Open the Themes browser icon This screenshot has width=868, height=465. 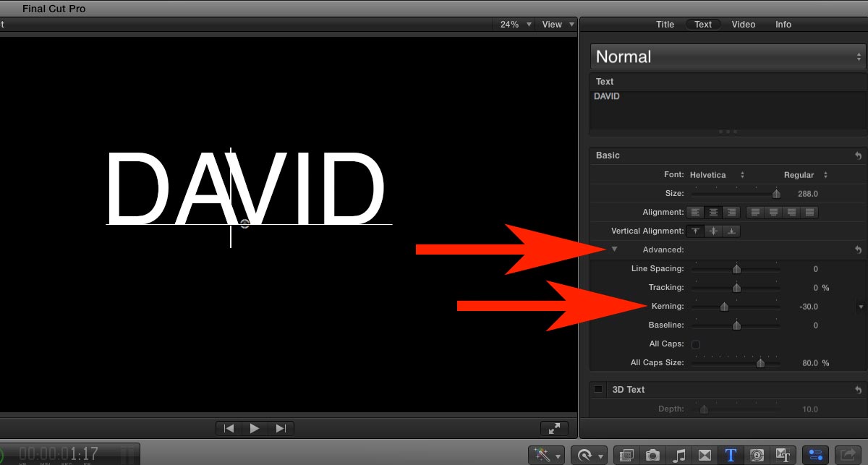tap(783, 455)
